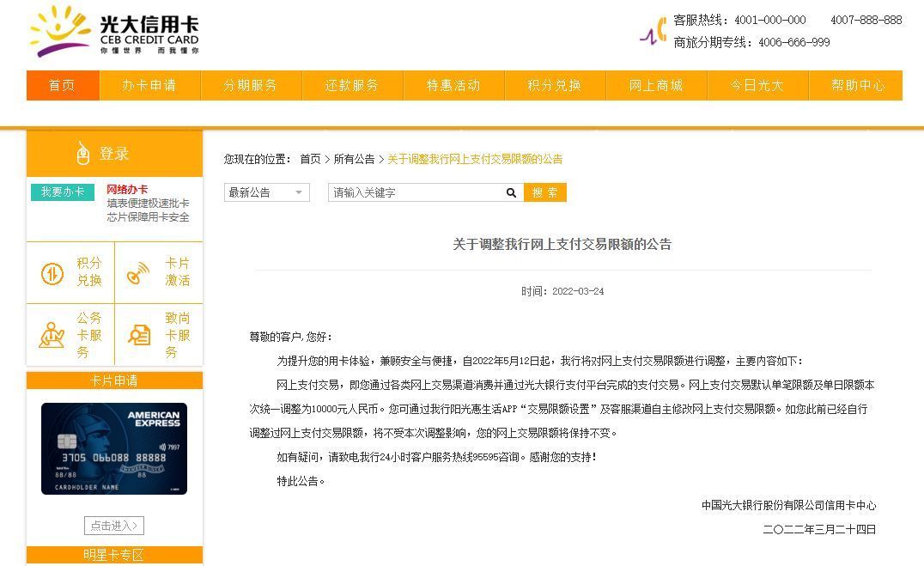Click the magnifier icon in search box
This screenshot has height=566, width=924.
511,193
